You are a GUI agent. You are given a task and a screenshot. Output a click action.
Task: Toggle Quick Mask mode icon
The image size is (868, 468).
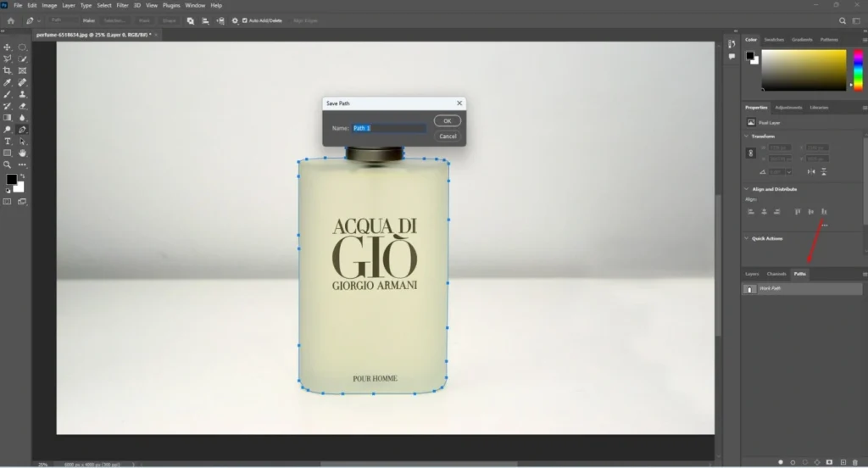pos(7,202)
